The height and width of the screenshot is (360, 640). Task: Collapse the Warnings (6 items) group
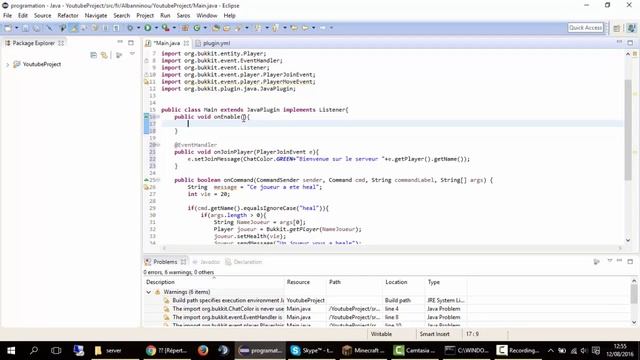tap(149, 292)
